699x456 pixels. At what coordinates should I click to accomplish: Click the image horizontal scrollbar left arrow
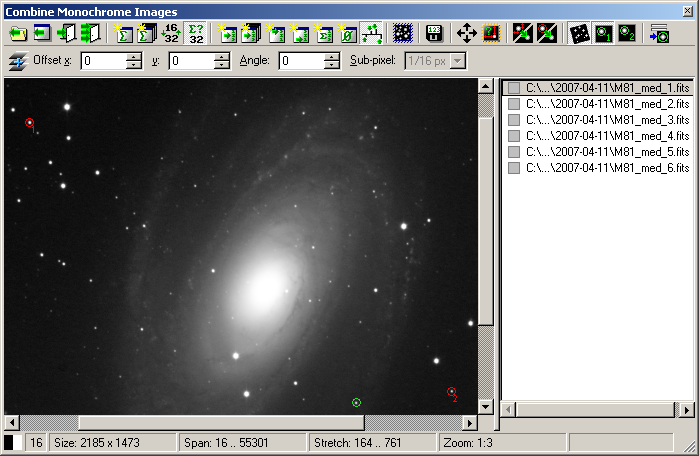[x=12, y=423]
